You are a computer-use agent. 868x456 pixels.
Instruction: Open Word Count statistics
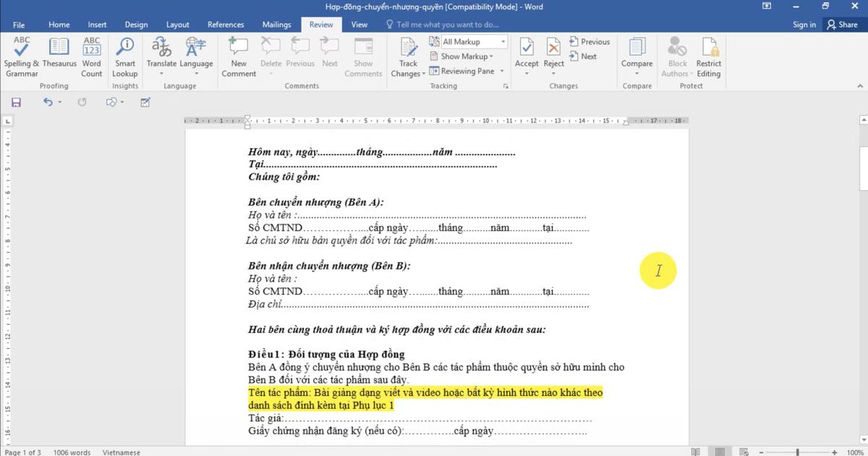[91, 56]
